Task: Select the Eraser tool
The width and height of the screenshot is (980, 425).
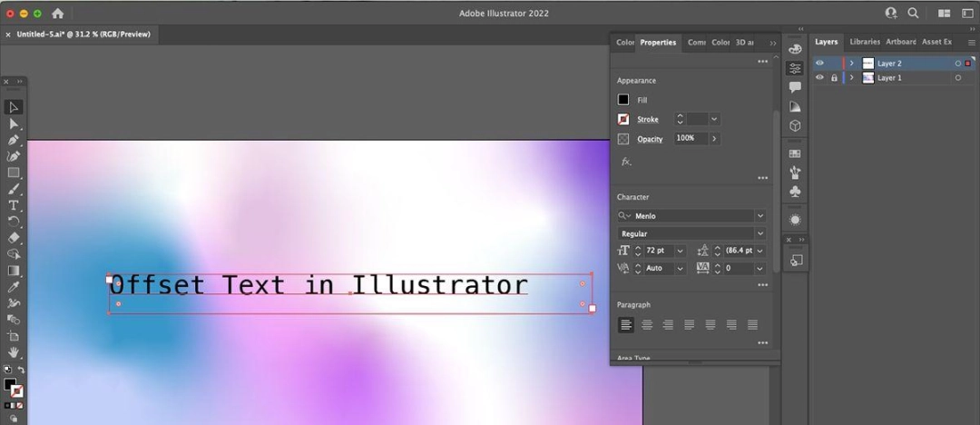Action: (13, 238)
